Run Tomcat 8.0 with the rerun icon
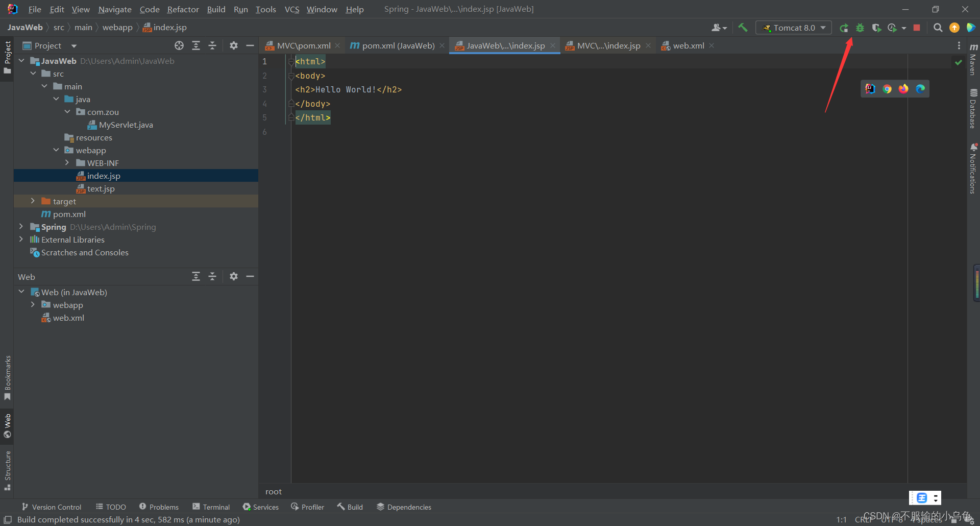The height and width of the screenshot is (526, 980). point(844,28)
